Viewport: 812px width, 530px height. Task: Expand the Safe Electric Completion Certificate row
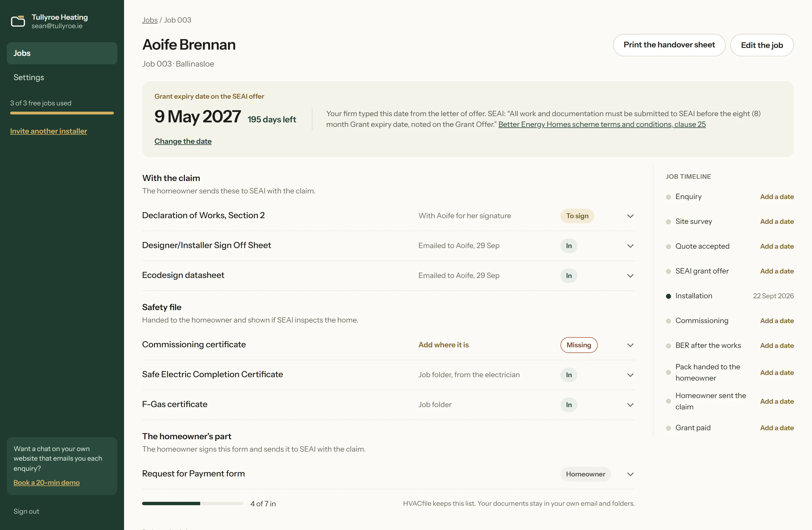tap(630, 375)
